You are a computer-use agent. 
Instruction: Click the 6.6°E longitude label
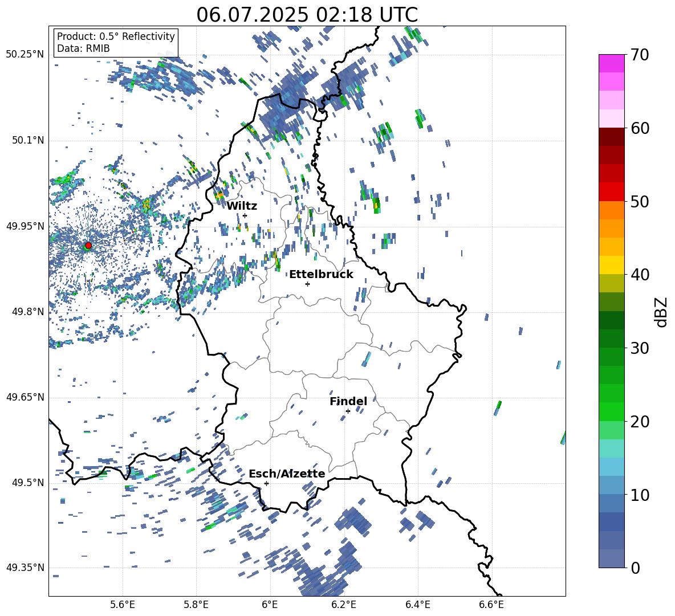coord(491,605)
